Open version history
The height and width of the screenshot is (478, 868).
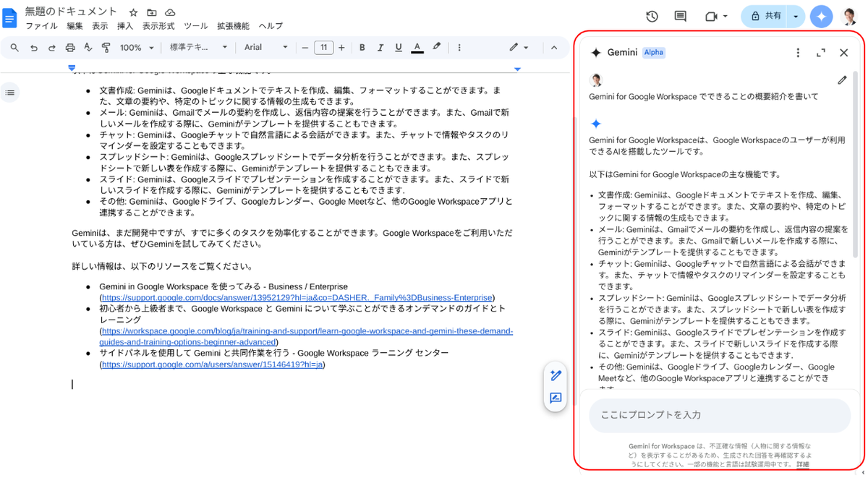tap(652, 16)
